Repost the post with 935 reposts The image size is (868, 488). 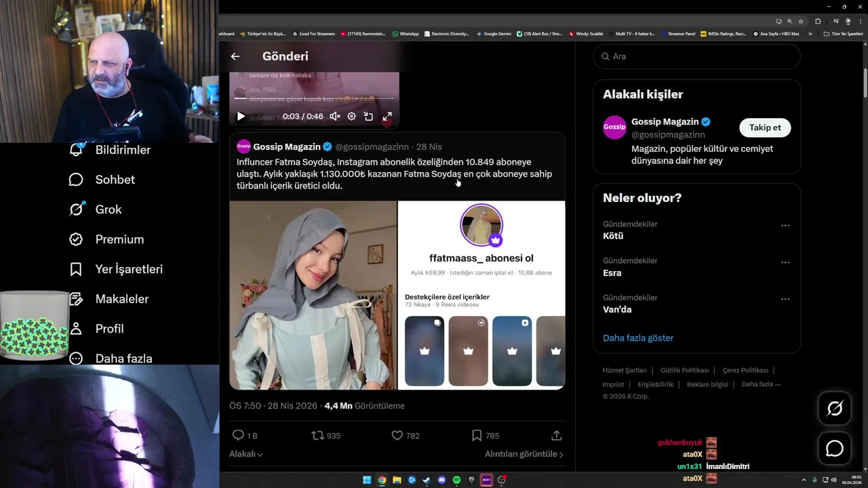pos(325,435)
